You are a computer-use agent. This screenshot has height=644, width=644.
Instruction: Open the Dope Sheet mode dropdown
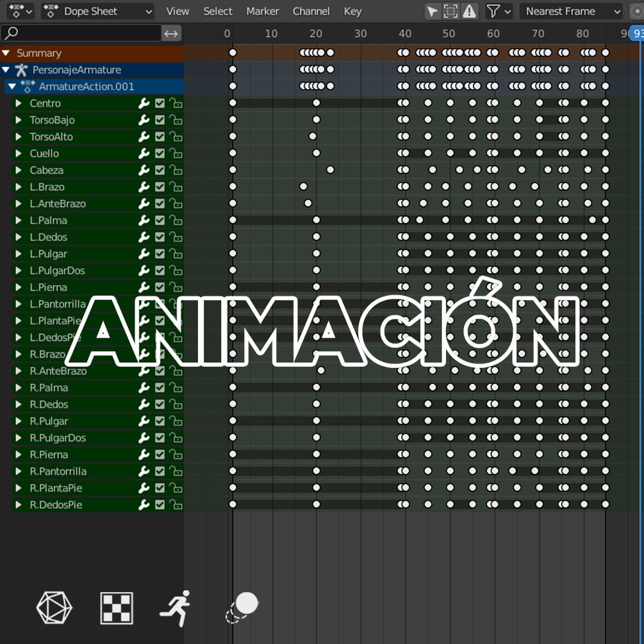pyautogui.click(x=98, y=12)
